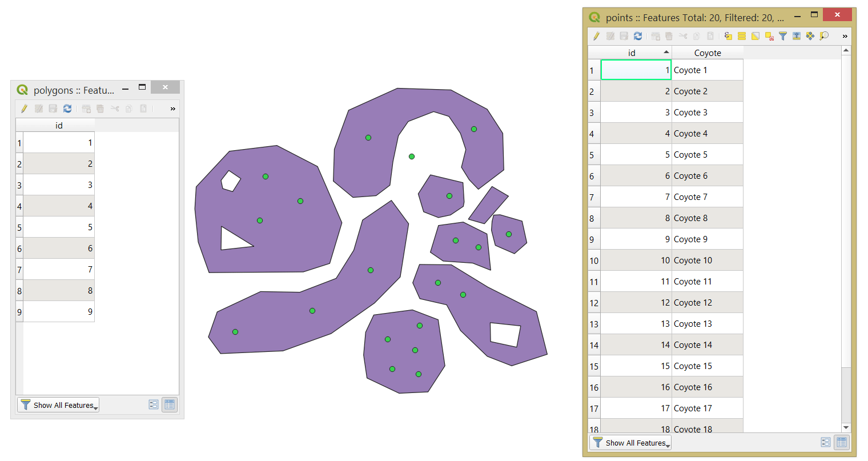
Task: Open the select features by expression tool
Action: coord(728,36)
